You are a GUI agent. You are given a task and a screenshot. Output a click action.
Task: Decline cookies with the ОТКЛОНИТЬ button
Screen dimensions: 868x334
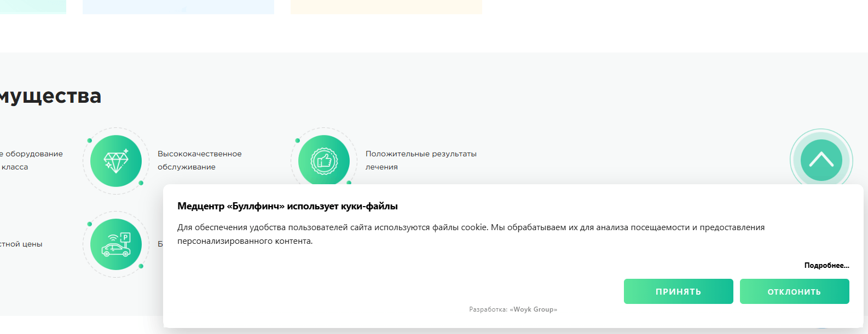tap(794, 291)
